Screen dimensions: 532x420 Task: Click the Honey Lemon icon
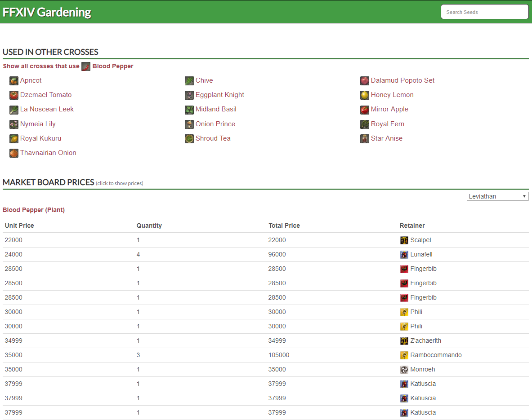click(365, 95)
